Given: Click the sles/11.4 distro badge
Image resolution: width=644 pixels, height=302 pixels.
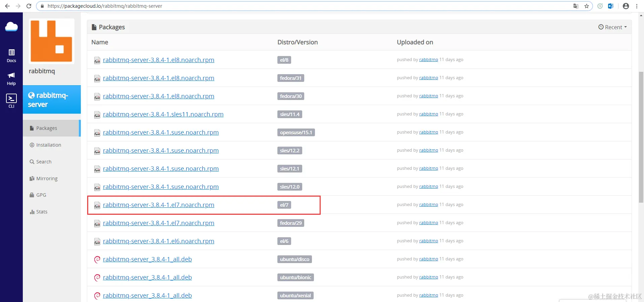Looking at the screenshot, I should click(x=290, y=114).
